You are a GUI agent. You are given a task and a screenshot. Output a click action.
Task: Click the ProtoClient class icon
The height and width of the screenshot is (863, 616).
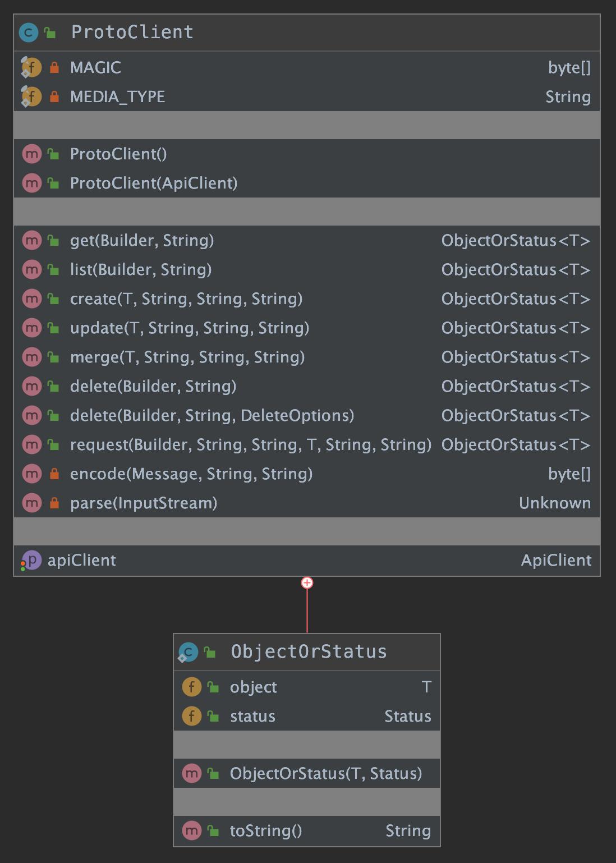[29, 33]
